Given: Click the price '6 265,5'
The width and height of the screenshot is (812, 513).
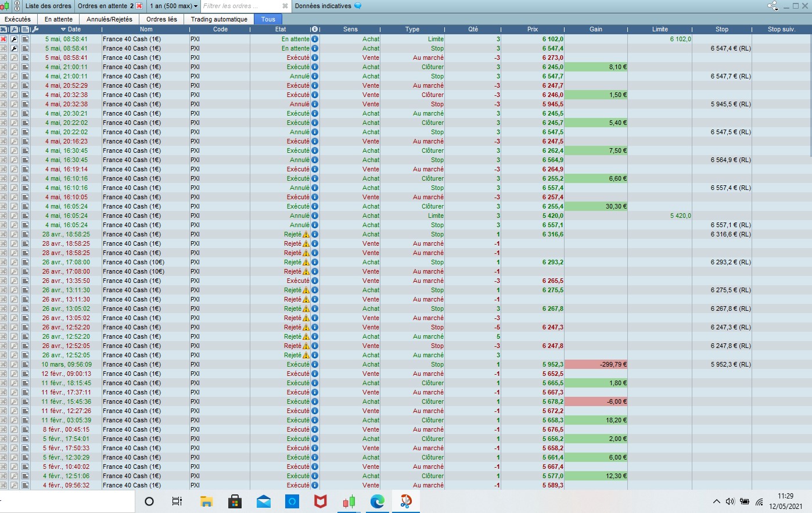Looking at the screenshot, I should coord(553,281).
